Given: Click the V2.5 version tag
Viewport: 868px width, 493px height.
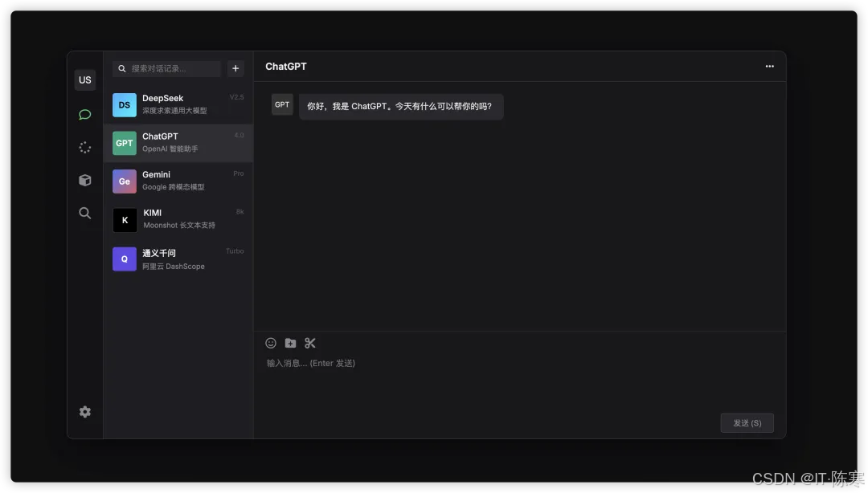Looking at the screenshot, I should (236, 97).
